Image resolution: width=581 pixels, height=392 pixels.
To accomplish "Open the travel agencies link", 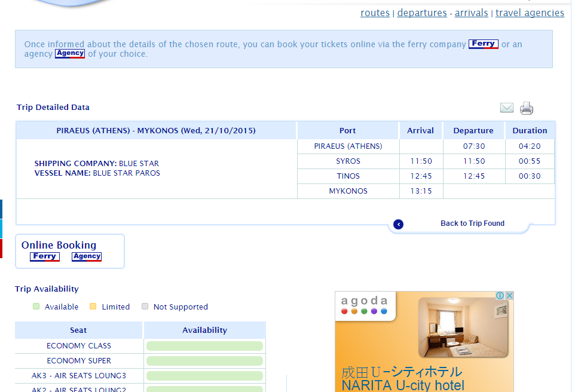I will (x=530, y=13).
